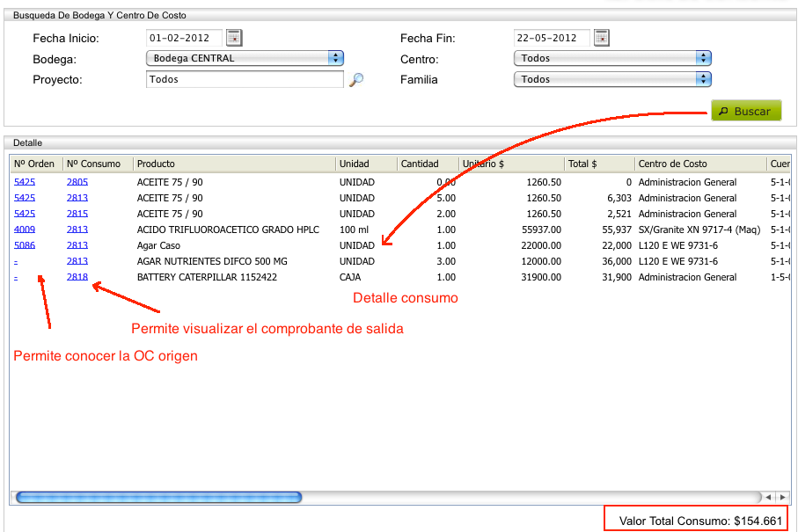Screen dimensions: 798x532
Task: Sort by the Nº Orden column header
Action: tap(36, 164)
